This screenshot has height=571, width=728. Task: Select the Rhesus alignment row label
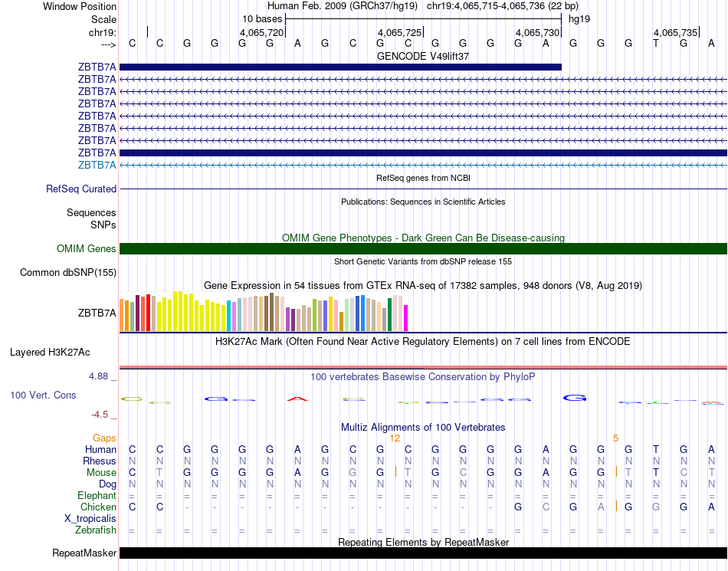click(100, 461)
